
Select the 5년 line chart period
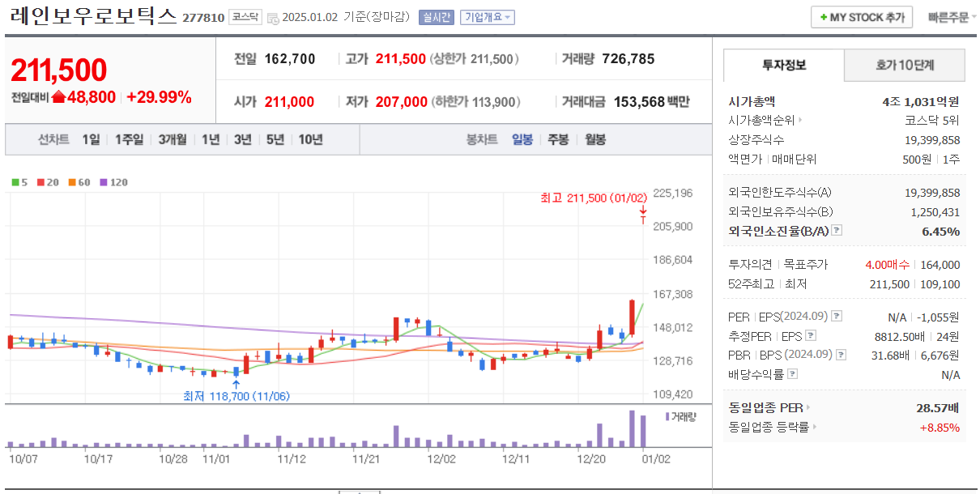pyautogui.click(x=275, y=139)
